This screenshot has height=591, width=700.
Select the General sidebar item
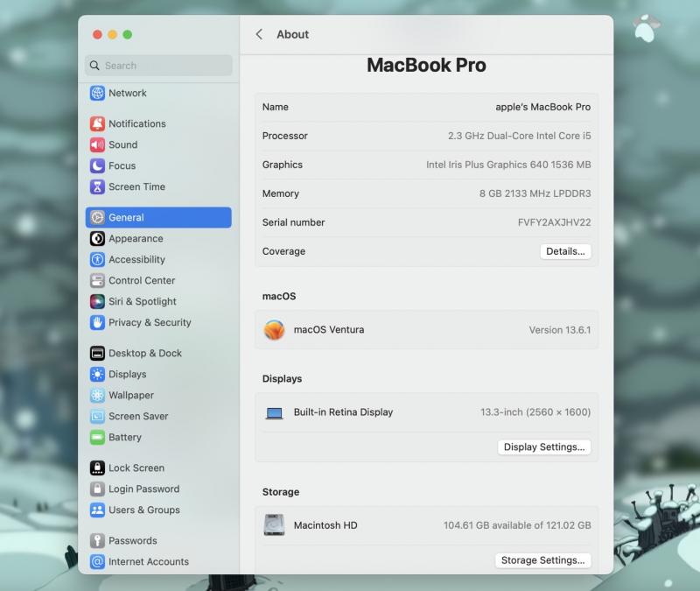[158, 217]
